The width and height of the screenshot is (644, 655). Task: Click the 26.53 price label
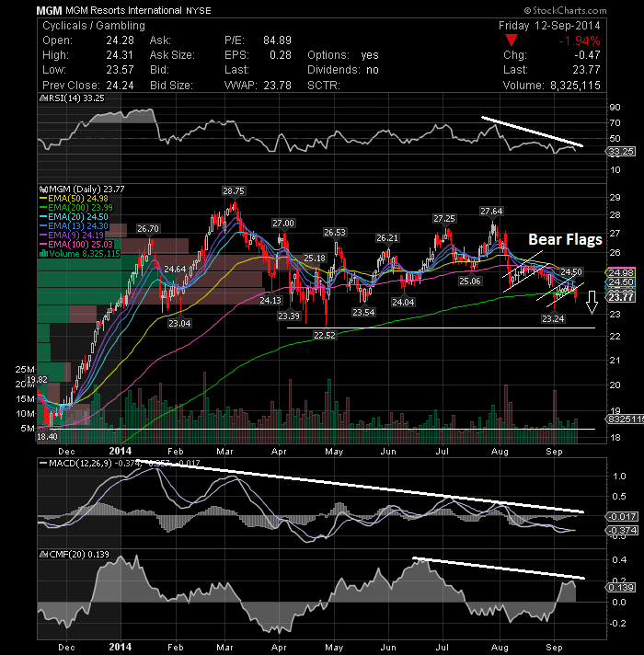[335, 232]
